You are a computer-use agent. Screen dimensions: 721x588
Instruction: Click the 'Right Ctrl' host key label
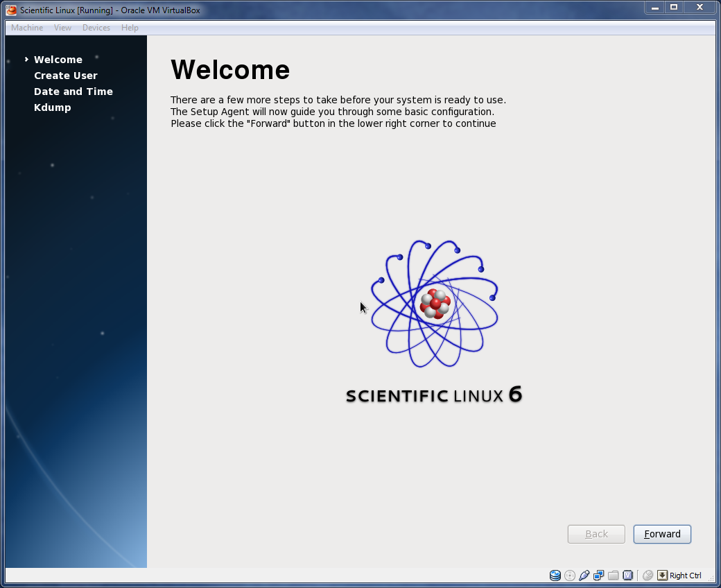click(x=685, y=576)
